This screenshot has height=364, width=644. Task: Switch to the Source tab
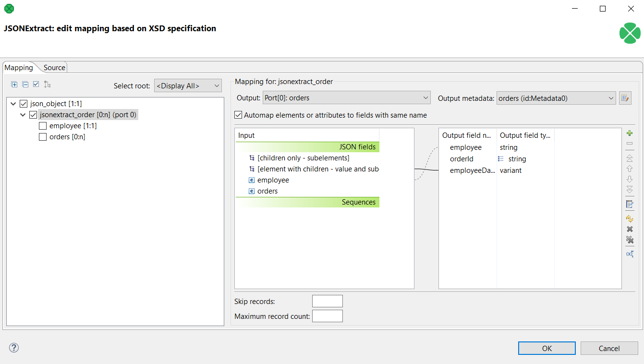click(x=54, y=67)
